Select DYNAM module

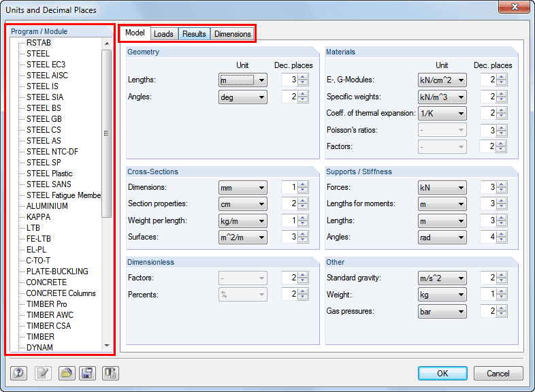39,347
